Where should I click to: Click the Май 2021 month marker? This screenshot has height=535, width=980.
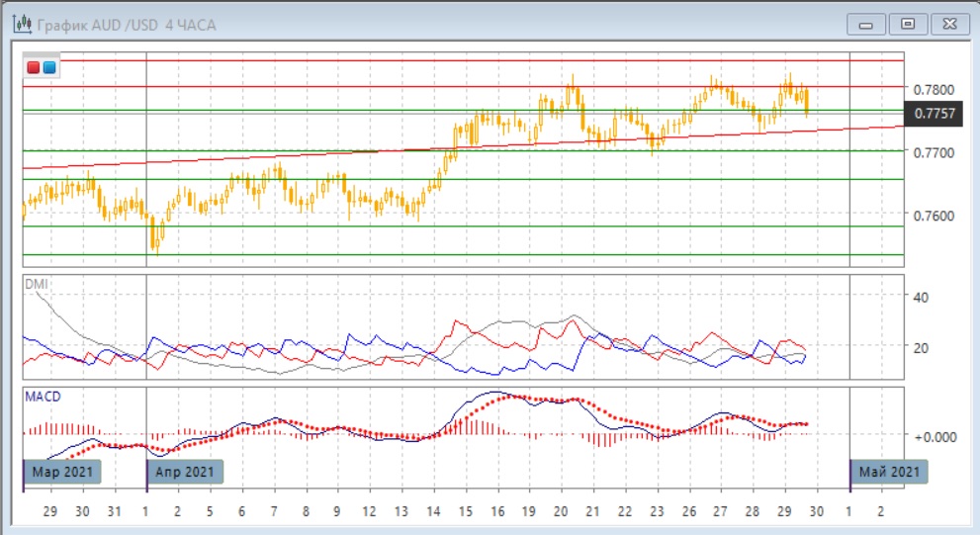(889, 472)
